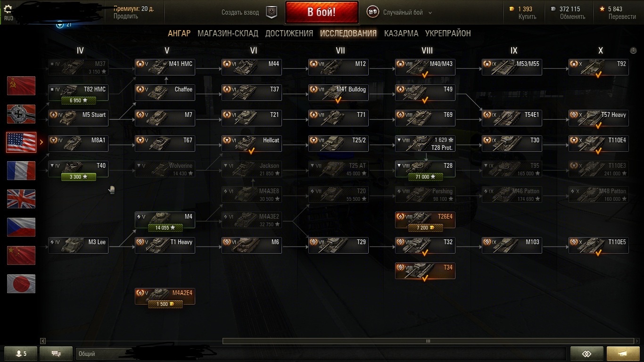Screen dimensions: 644x362
Task: Choose the French flag tech tree
Action: pyautogui.click(x=21, y=171)
